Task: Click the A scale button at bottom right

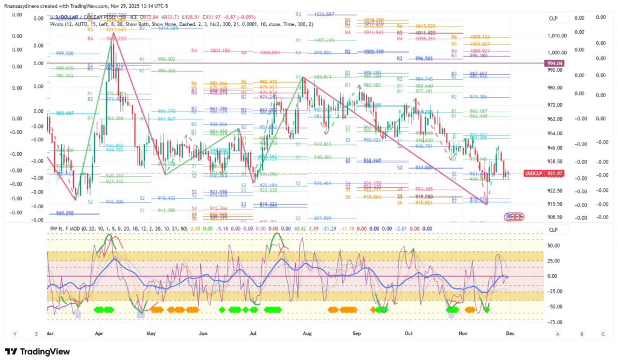Action: click(x=558, y=333)
